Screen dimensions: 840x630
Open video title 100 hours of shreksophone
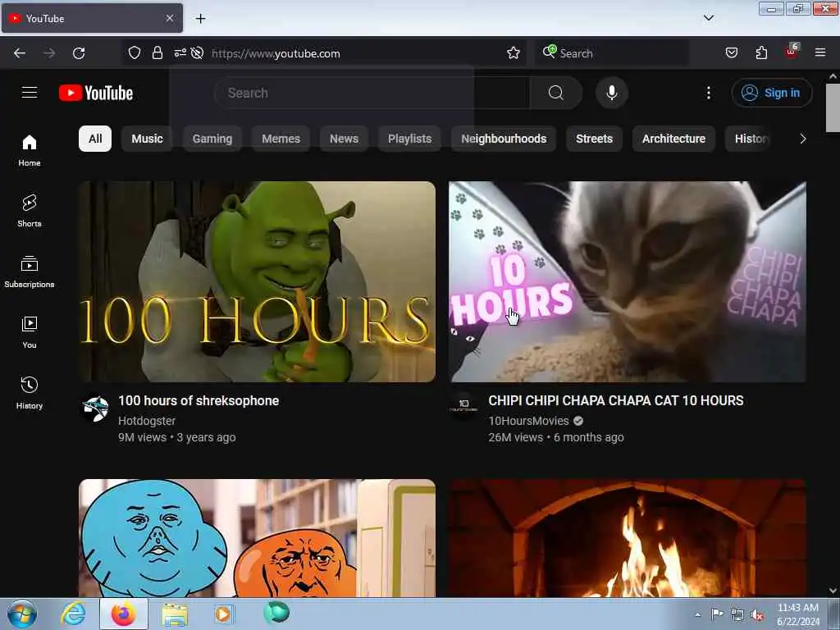pyautogui.click(x=199, y=400)
